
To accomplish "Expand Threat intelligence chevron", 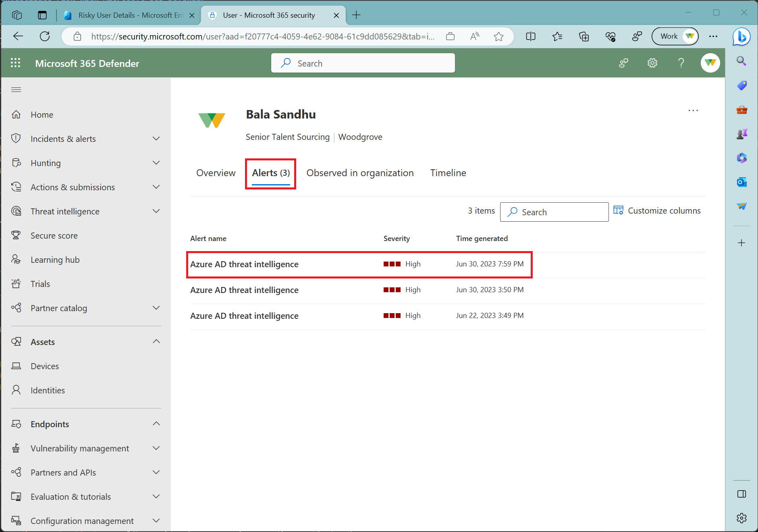I will pos(156,211).
